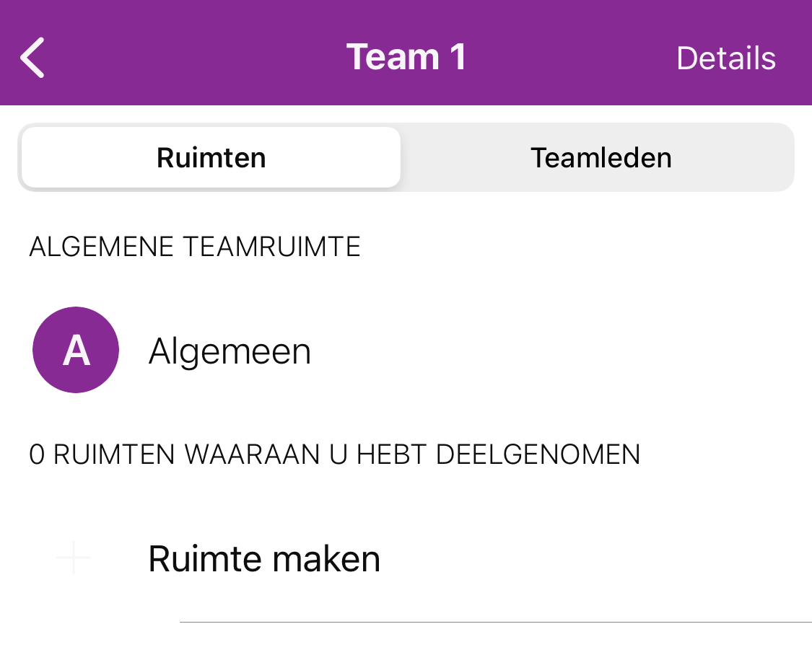Screen dimensions: 812x668
Task: Click the ALGEMENE TEAMRUIMTE section header
Action: click(195, 247)
